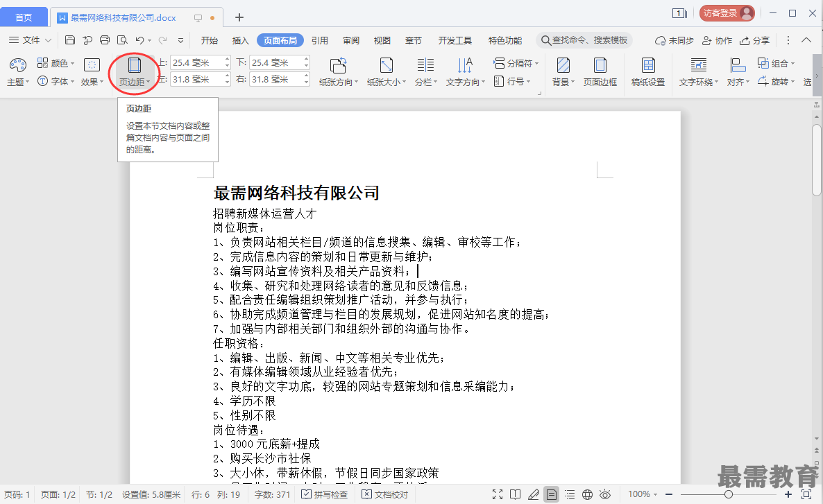Screen dimensions: 823x504
Task: Click zoom out minus button
Action: coord(669,494)
